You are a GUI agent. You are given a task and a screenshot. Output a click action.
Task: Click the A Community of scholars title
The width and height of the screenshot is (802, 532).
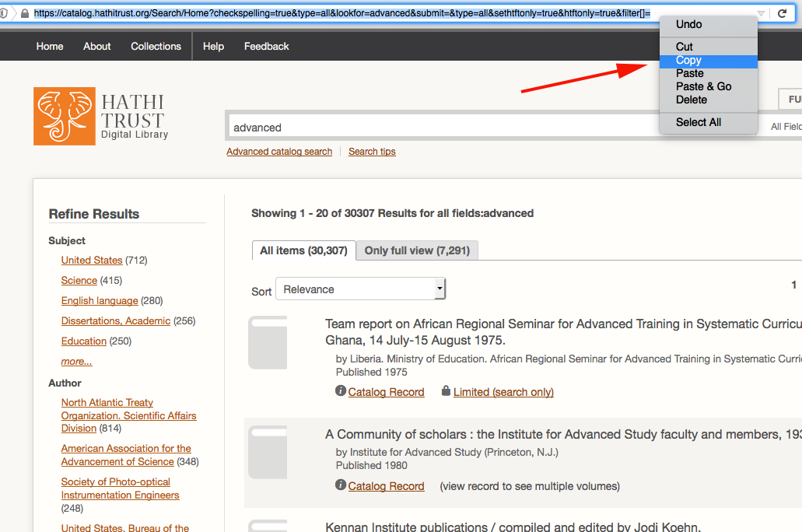tap(563, 434)
